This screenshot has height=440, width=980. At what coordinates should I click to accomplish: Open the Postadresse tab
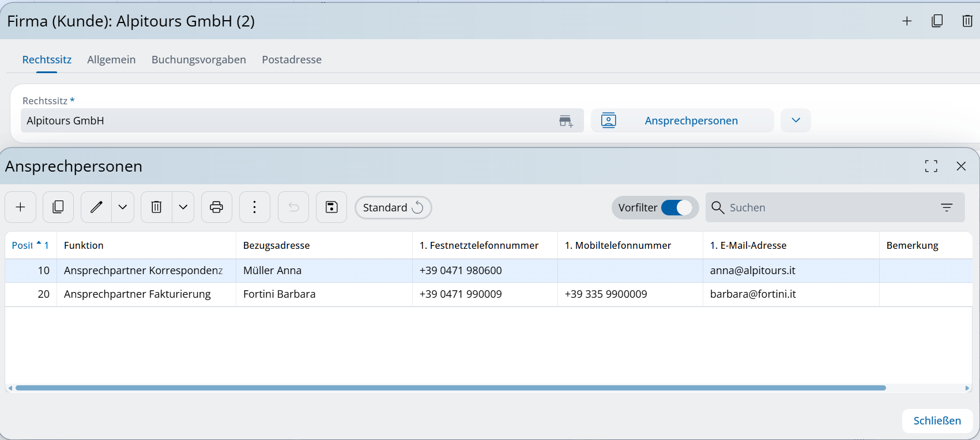(291, 60)
